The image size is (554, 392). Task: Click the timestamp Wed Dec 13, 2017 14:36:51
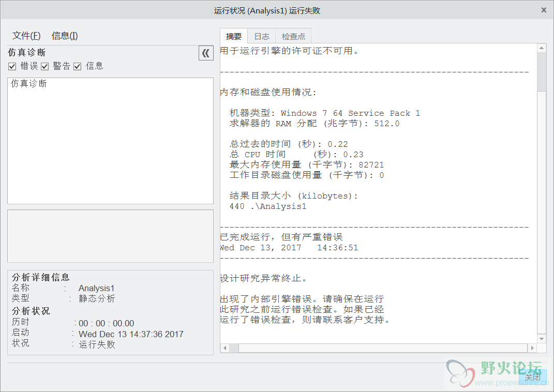tap(289, 248)
